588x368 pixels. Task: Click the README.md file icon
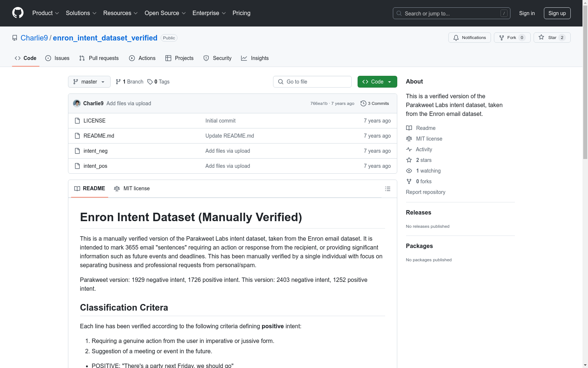[77, 136]
